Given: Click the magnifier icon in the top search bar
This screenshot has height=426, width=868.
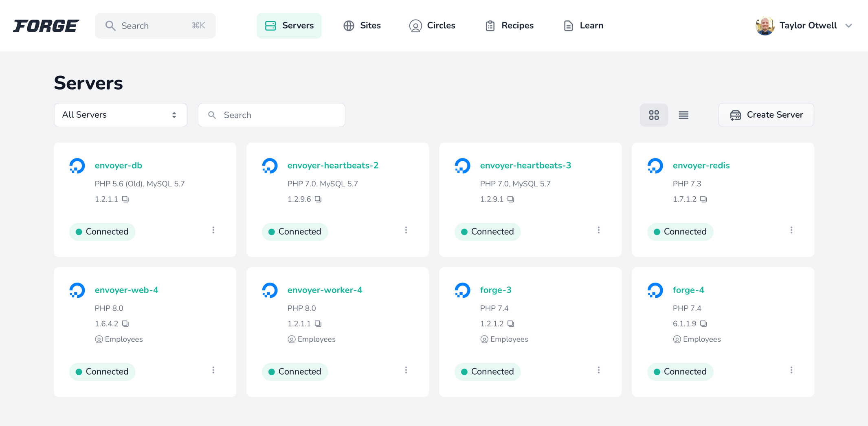Looking at the screenshot, I should (x=110, y=26).
